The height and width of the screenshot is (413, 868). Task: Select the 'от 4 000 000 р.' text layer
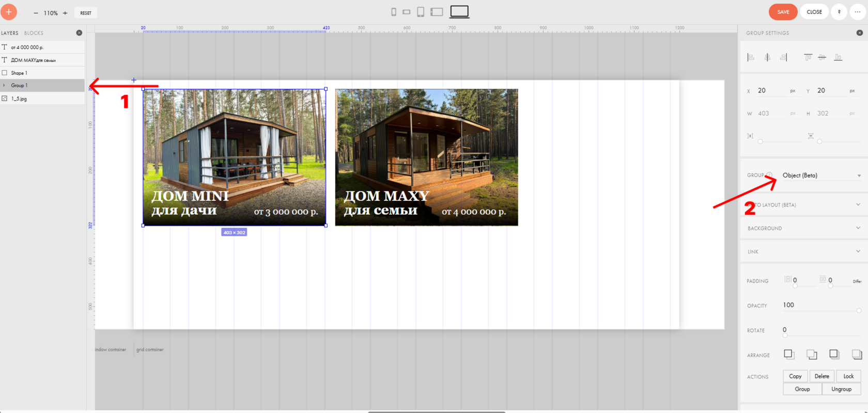[x=42, y=47]
